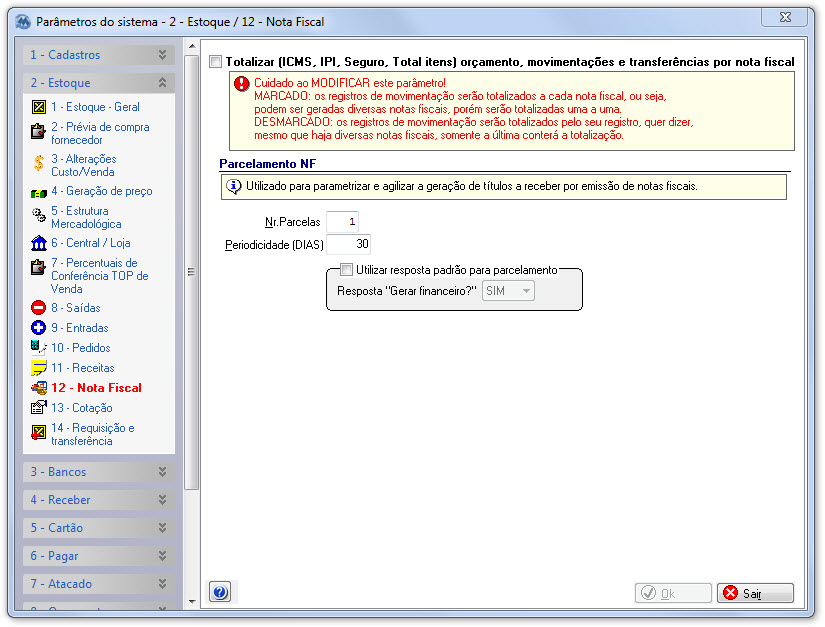Open 2 - Prévia de compra fornecedor
Viewport: 825px width, 627px height.
[100, 134]
